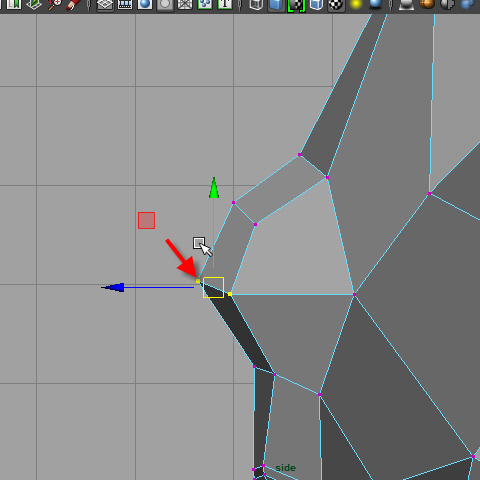The height and width of the screenshot is (480, 480).
Task: Select smooth shade all blue cube
Action: tap(276, 5)
